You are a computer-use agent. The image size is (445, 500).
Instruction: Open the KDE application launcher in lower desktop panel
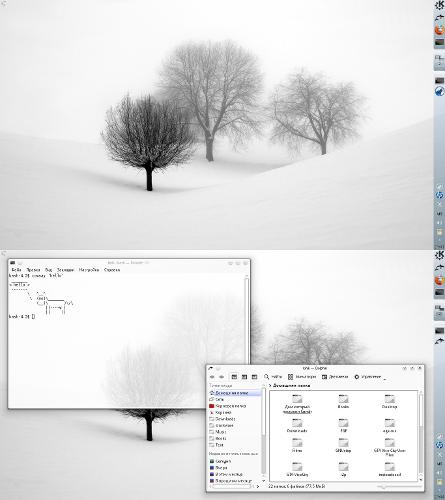439,256
